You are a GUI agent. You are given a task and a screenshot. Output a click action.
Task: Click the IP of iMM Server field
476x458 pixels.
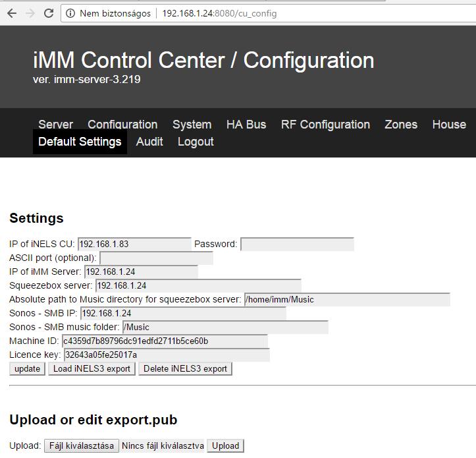pos(141,272)
